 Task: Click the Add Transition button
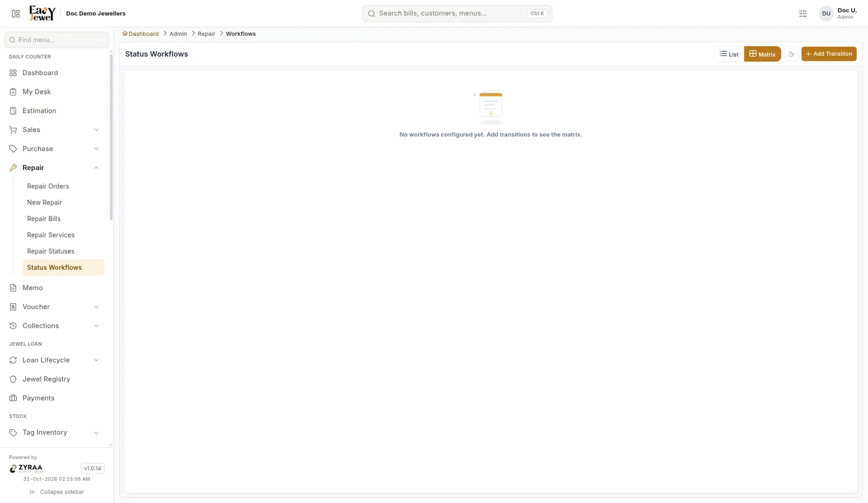pos(829,54)
